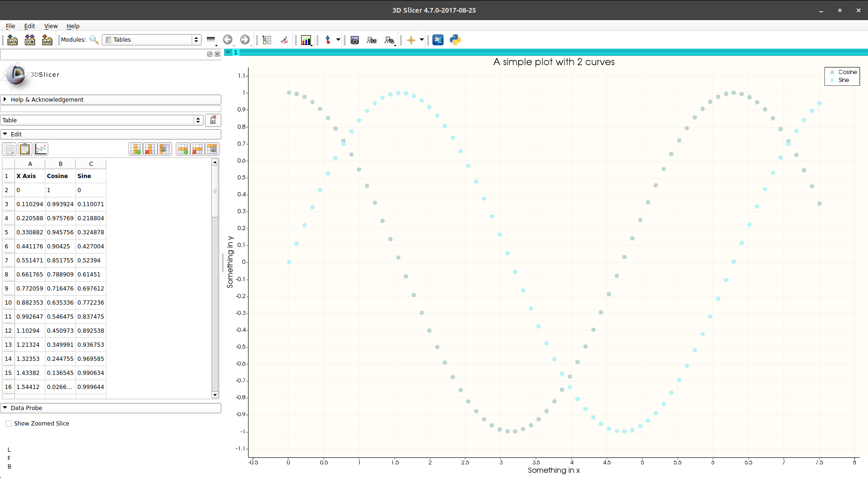The width and height of the screenshot is (868, 478).
Task: Click the paste clipboard icon
Action: point(25,149)
